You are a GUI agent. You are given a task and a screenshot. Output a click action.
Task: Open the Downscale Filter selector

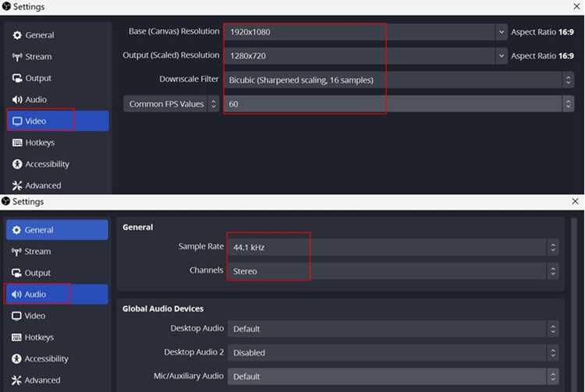[x=399, y=79]
